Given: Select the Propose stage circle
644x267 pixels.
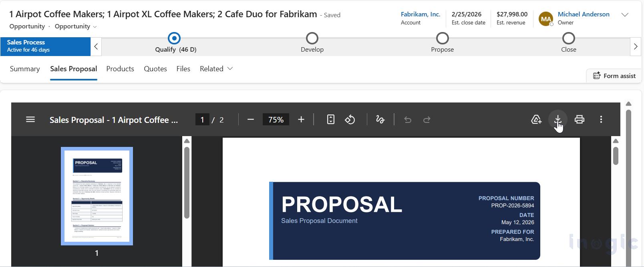Looking at the screenshot, I should (442, 38).
